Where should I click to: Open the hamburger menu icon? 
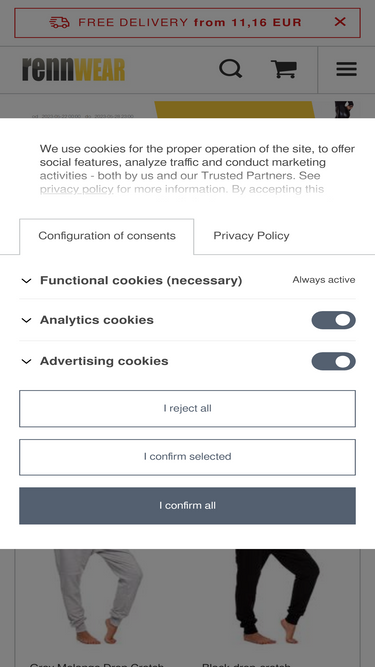tap(347, 69)
